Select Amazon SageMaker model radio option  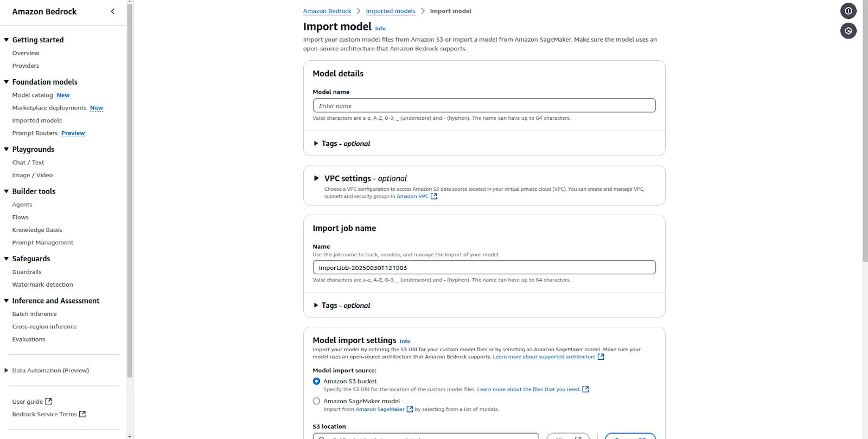316,402
